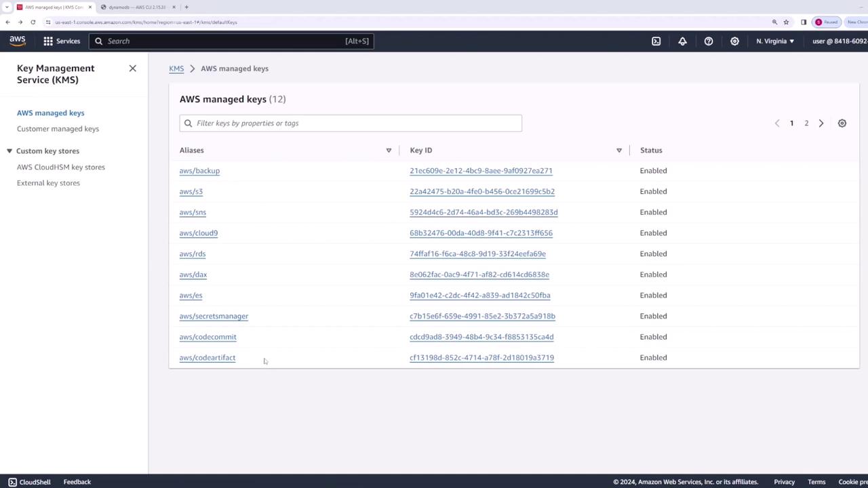
Task: Open the aws/cloud9 key alias
Action: pos(199,233)
